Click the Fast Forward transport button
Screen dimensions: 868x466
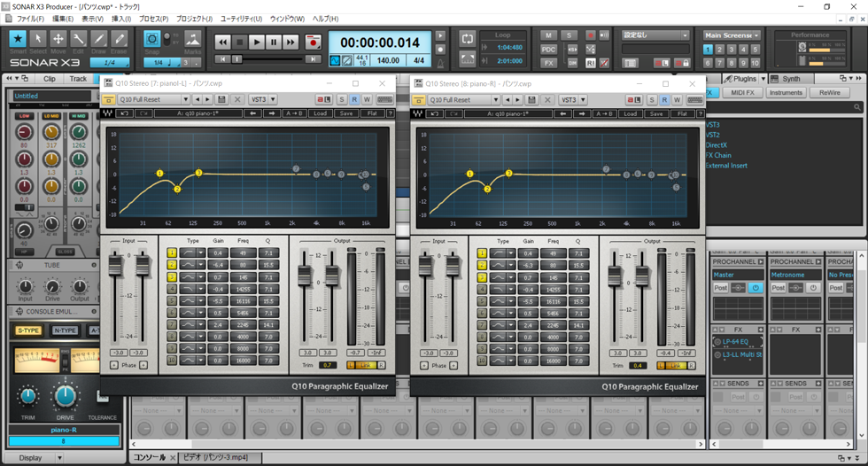coord(291,42)
